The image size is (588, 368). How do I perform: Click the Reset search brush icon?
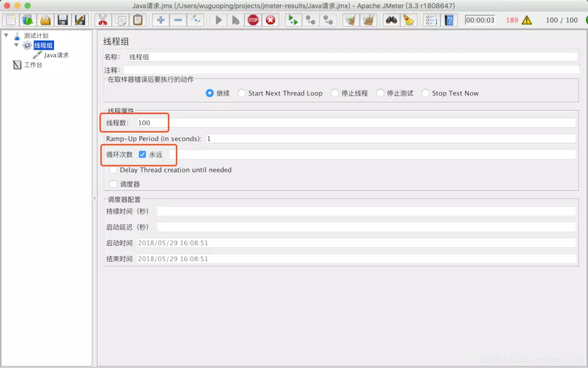coord(408,20)
